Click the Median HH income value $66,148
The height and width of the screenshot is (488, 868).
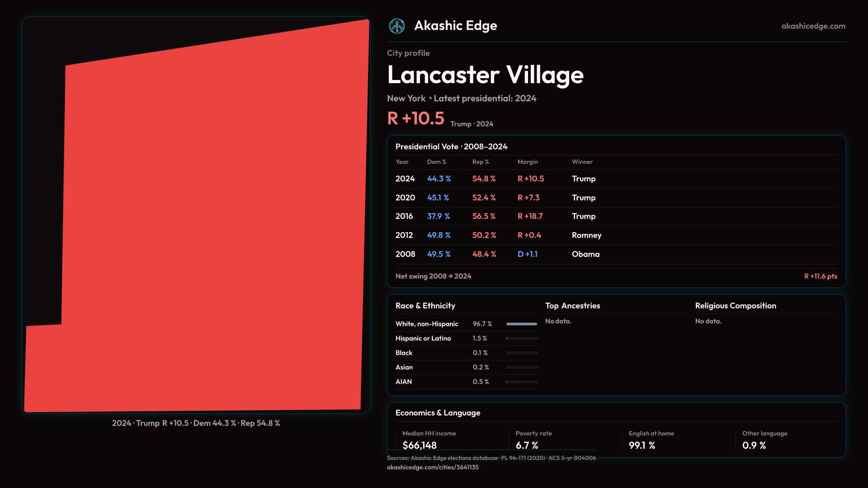419,445
